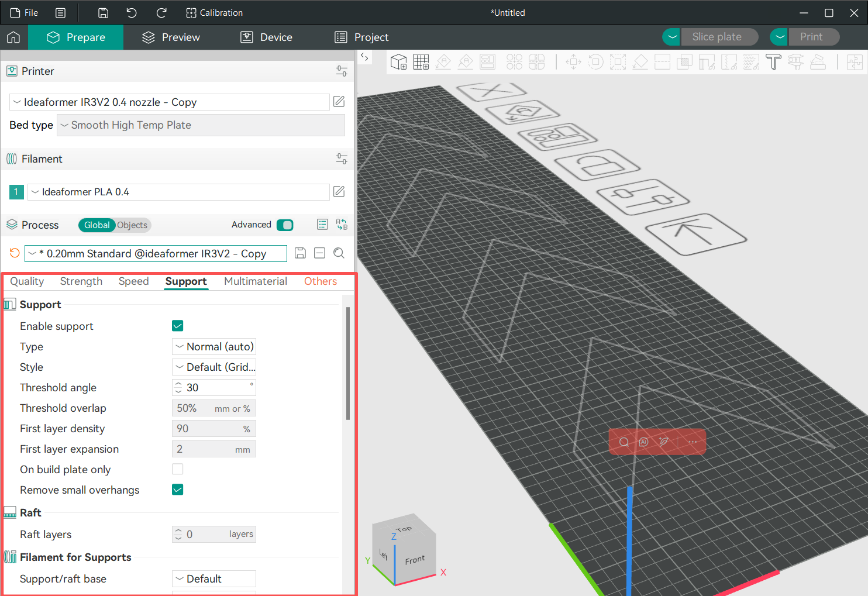Uncheck Remove small overhangs checkbox
This screenshot has width=868, height=596.
pos(178,490)
